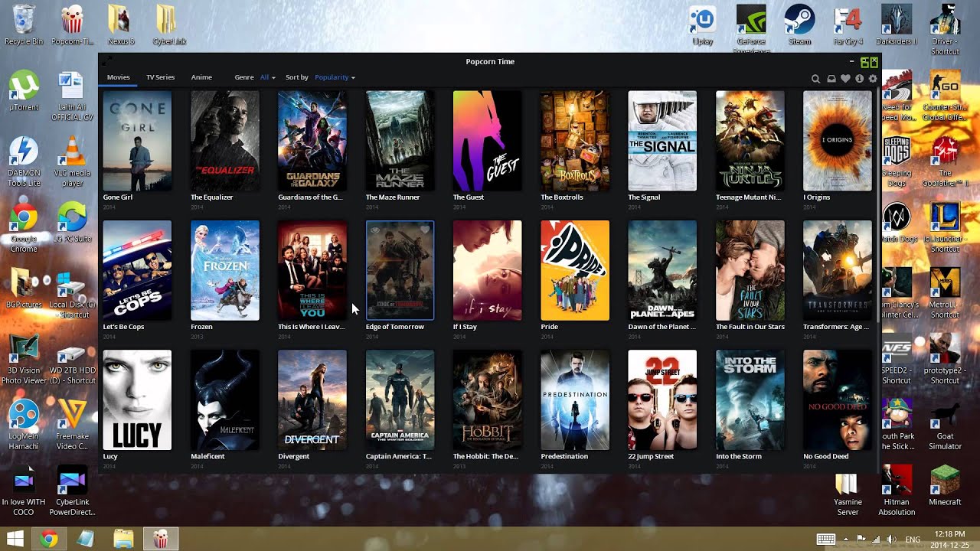
Task: Open The Signal movie poster
Action: [662, 141]
